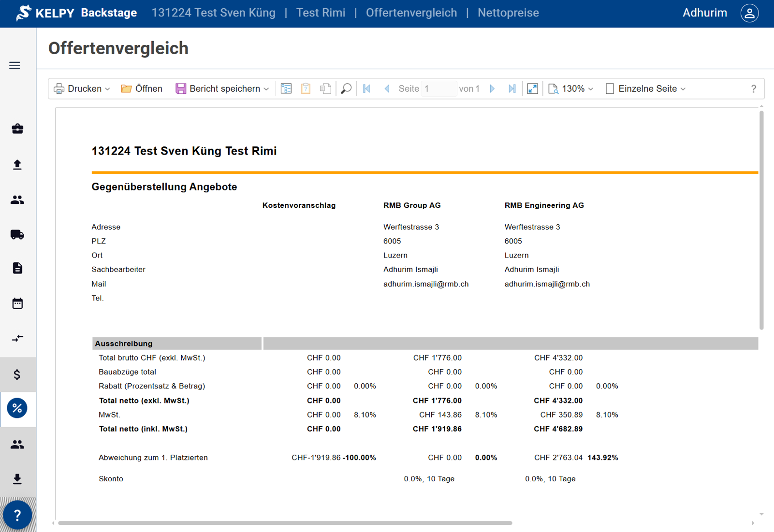Expand the Bericht speichern dropdown
This screenshot has width=774, height=532.
pos(222,89)
